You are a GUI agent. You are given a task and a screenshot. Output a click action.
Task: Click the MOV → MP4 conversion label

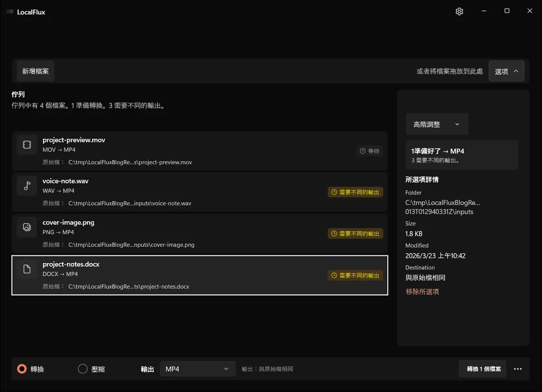pyautogui.click(x=59, y=150)
